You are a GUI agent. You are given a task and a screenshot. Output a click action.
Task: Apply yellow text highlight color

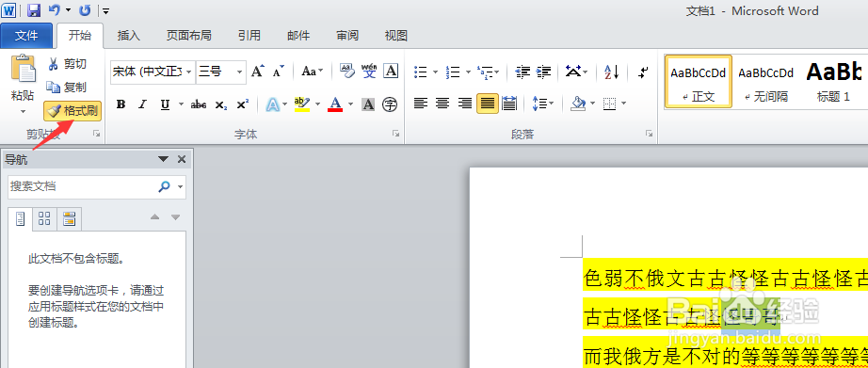point(302,104)
